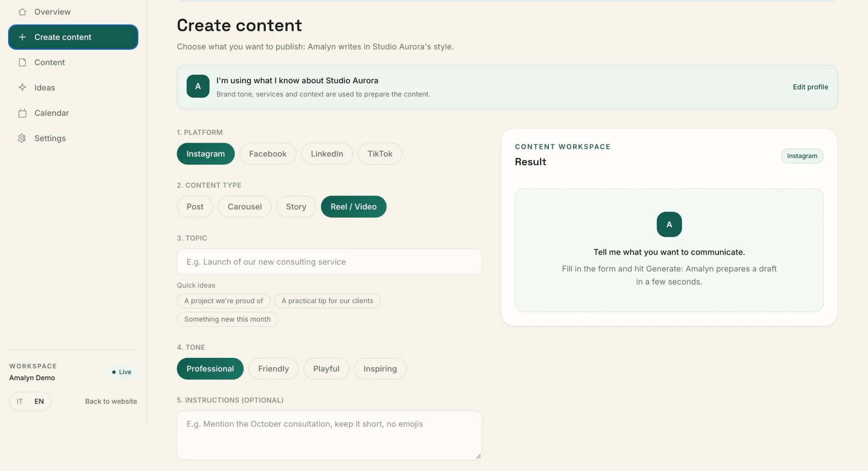
Task: Click the Calendar icon in sidebar
Action: click(22, 113)
